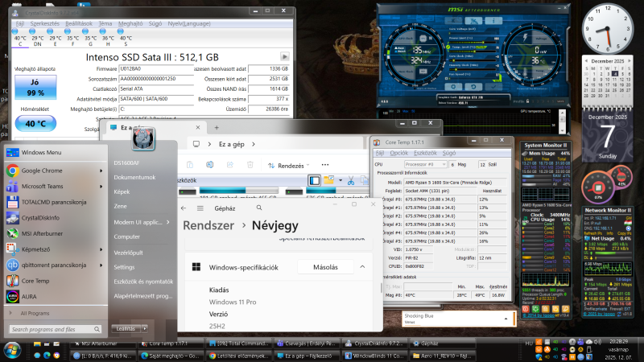This screenshot has height=362, width=644.
Task: Click next disk arrow in CrystalDiskInfo
Action: [x=285, y=56]
